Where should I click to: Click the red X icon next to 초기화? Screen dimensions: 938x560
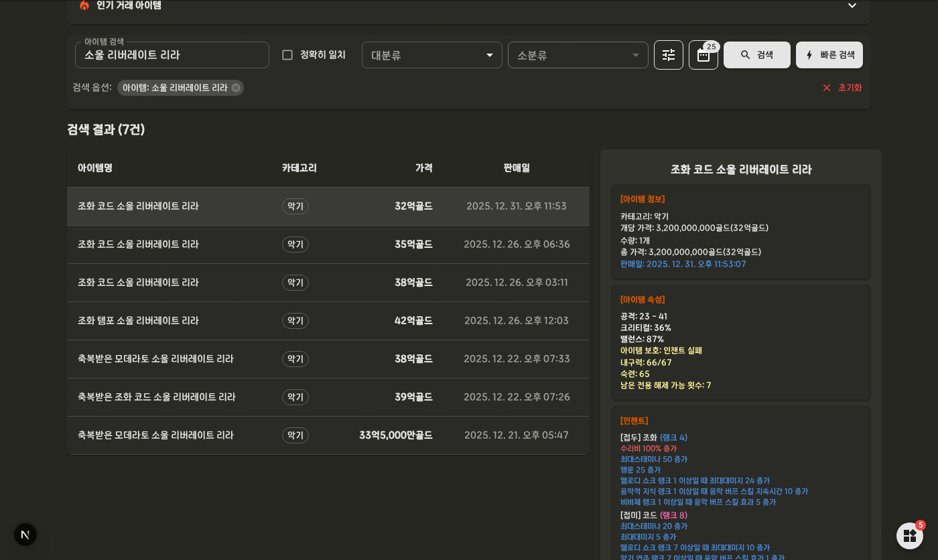point(827,88)
